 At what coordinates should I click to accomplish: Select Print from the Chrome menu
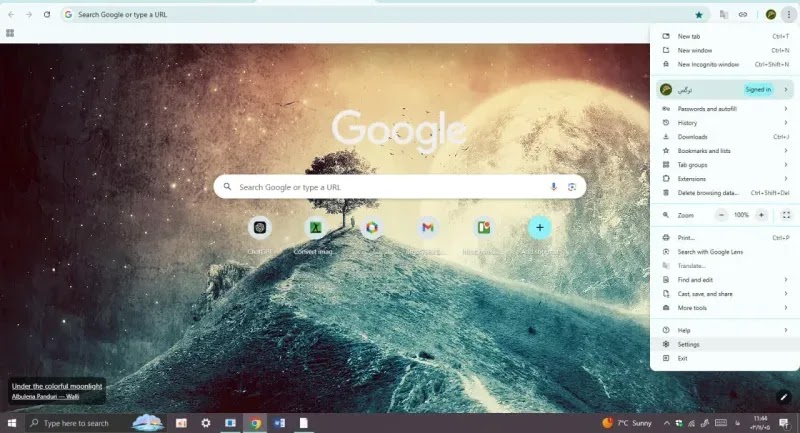(724, 238)
